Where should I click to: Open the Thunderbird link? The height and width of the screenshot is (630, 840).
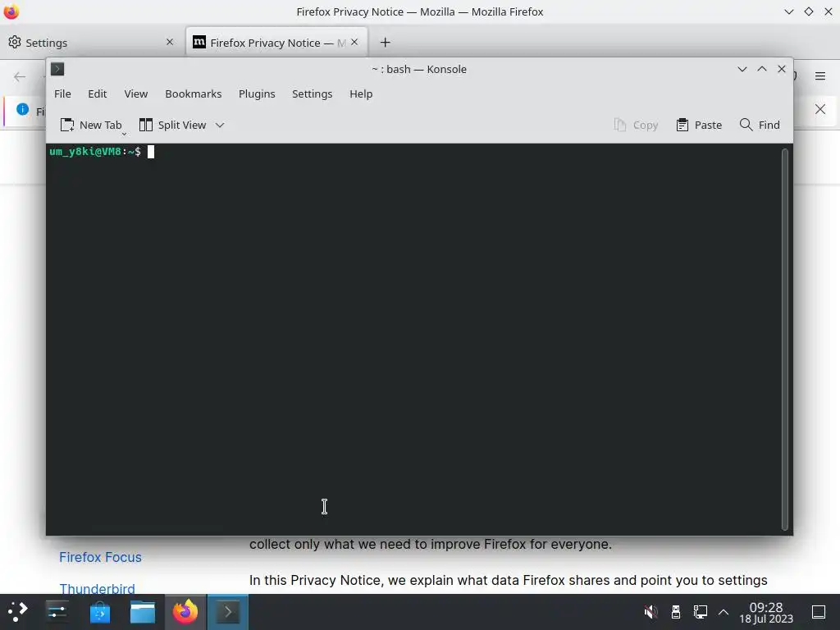(97, 589)
